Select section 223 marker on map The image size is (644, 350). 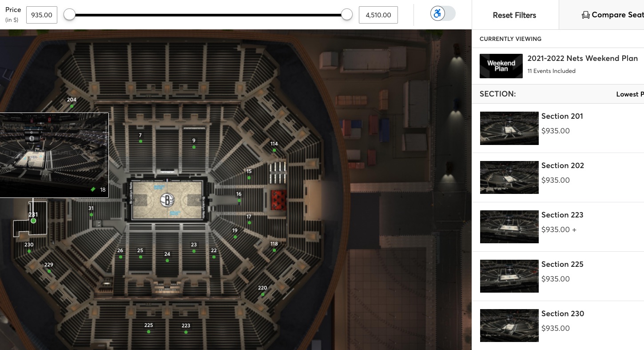pos(186,332)
